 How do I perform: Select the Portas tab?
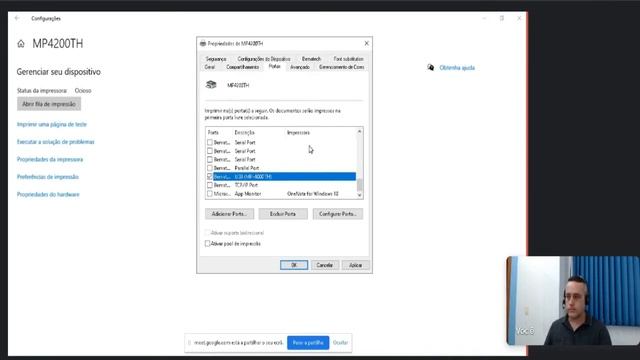pyautogui.click(x=275, y=66)
